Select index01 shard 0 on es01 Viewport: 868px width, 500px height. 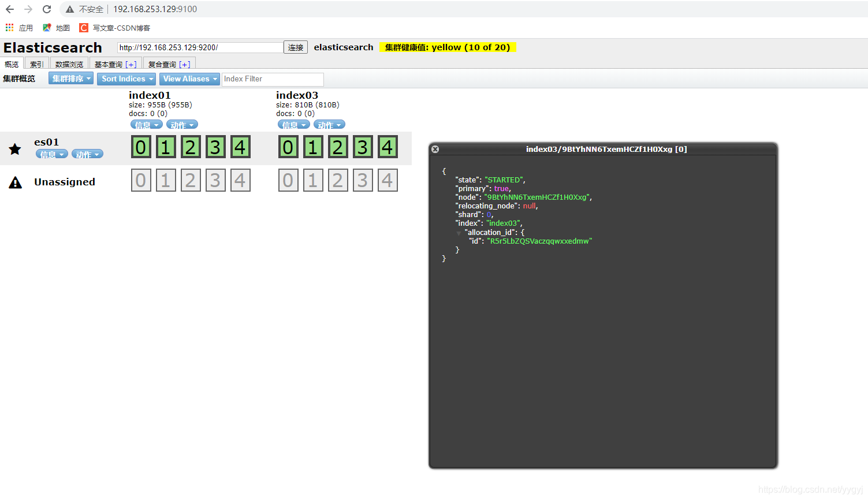pyautogui.click(x=141, y=147)
